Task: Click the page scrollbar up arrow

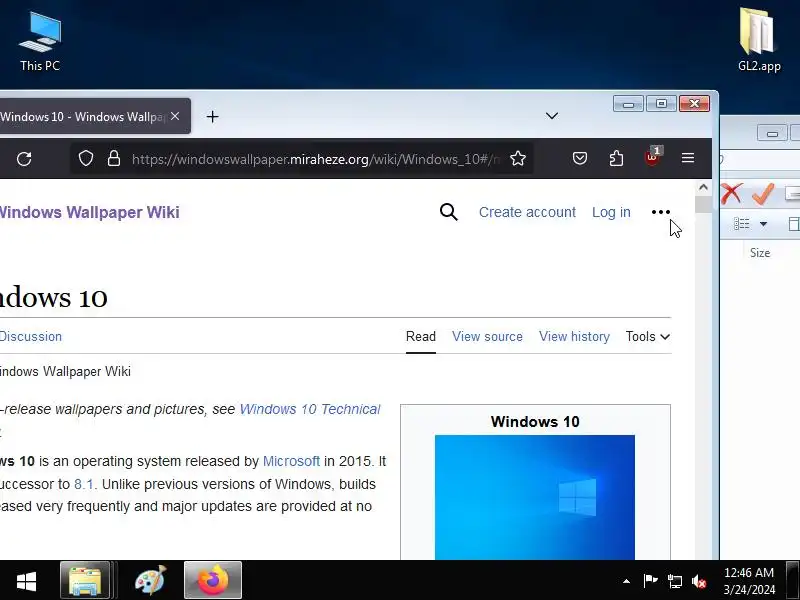Action: tap(703, 187)
